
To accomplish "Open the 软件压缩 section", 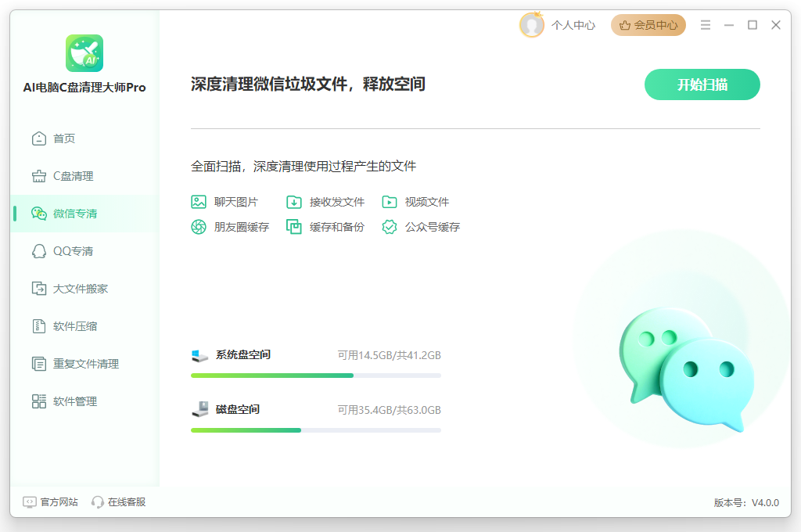I will [x=84, y=326].
